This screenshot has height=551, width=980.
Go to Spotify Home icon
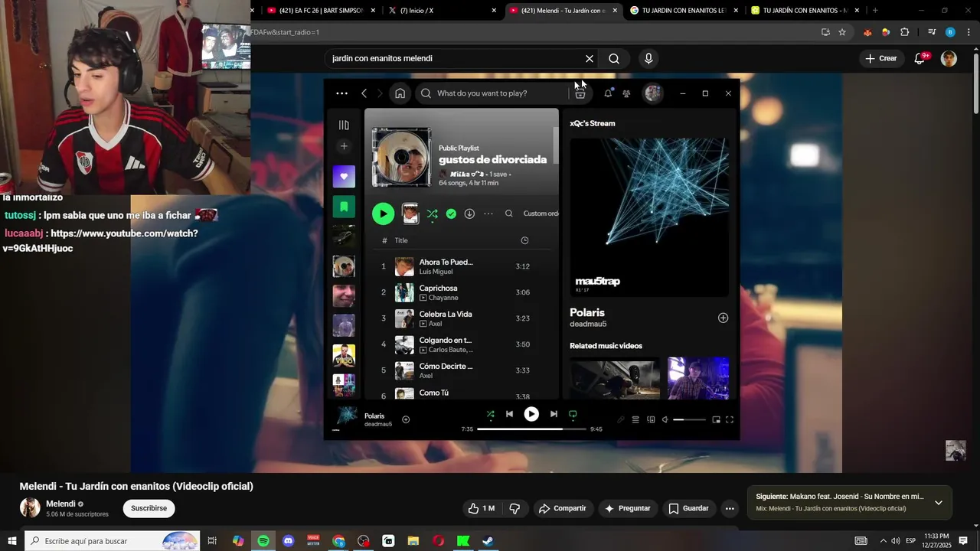(400, 93)
